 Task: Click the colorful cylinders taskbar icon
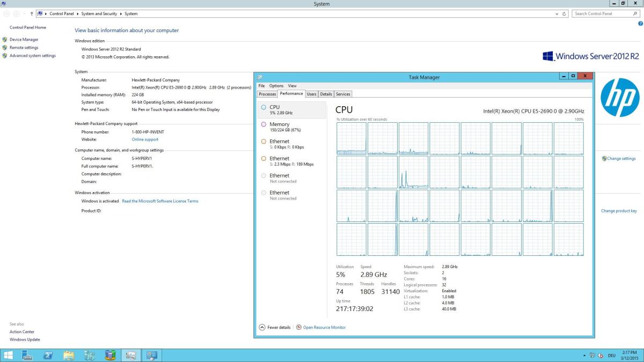click(110, 355)
